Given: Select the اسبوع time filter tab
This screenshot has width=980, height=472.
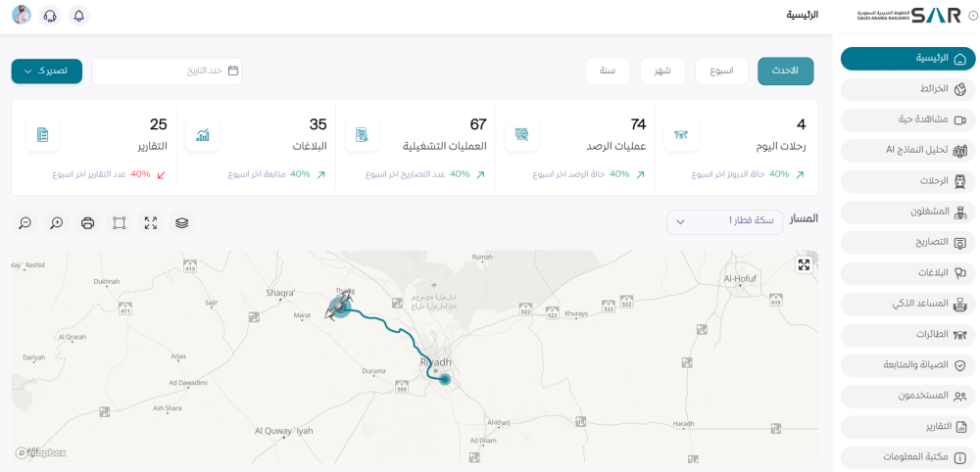Looking at the screenshot, I should [x=721, y=71].
